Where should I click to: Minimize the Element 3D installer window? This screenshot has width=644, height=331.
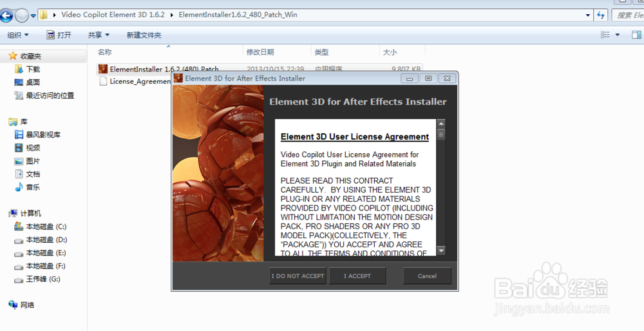pyautogui.click(x=410, y=79)
